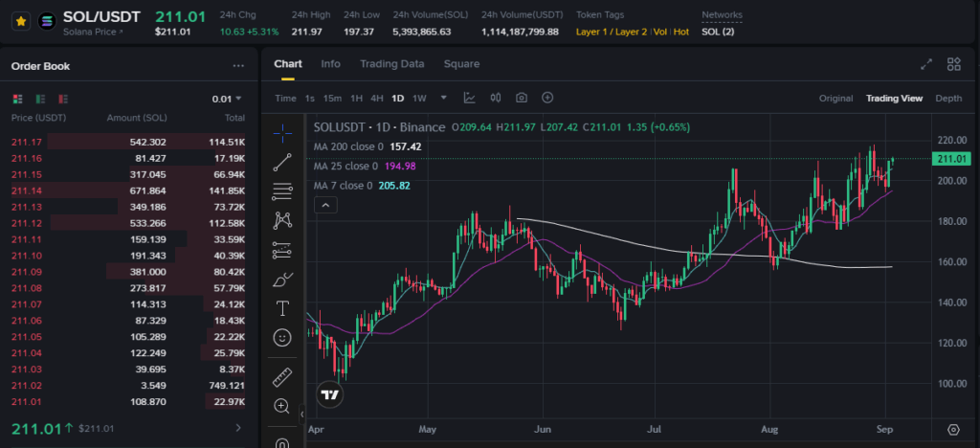Select the Text annotation tool

pyautogui.click(x=282, y=308)
